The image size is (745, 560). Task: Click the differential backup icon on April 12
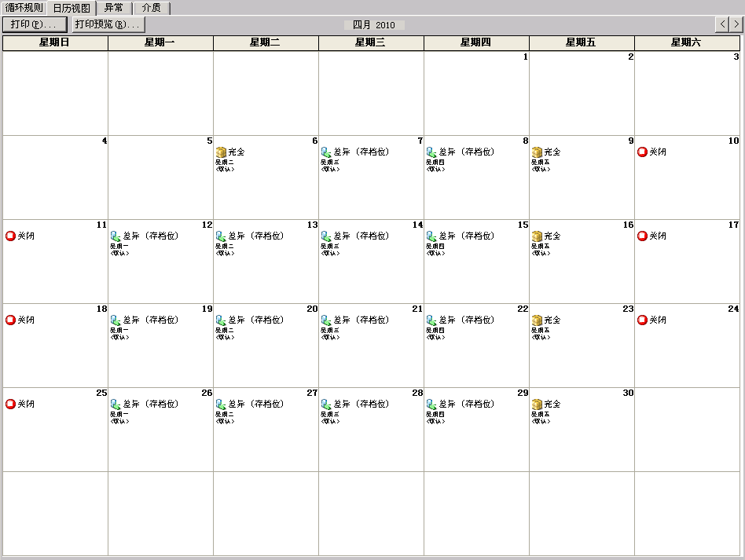pos(116,236)
